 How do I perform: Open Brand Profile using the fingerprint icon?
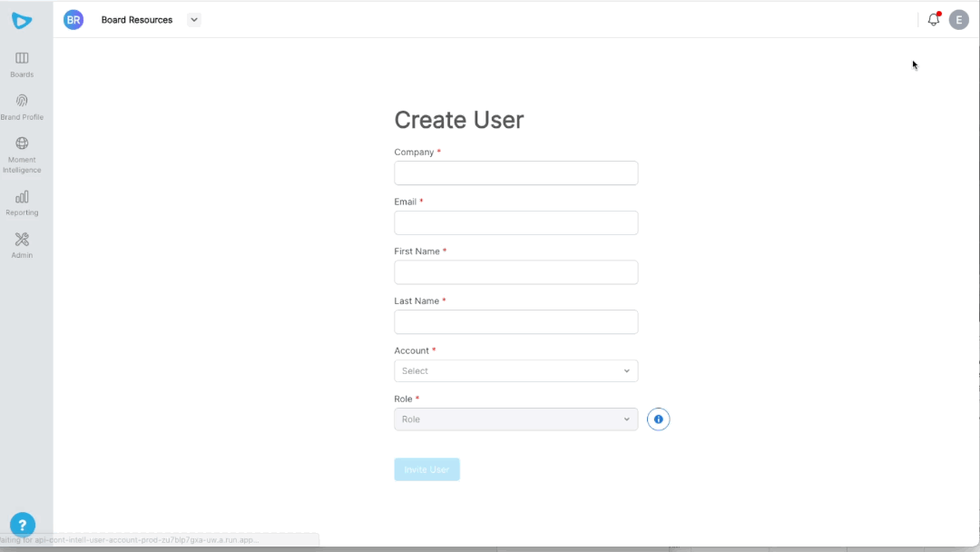click(x=21, y=101)
